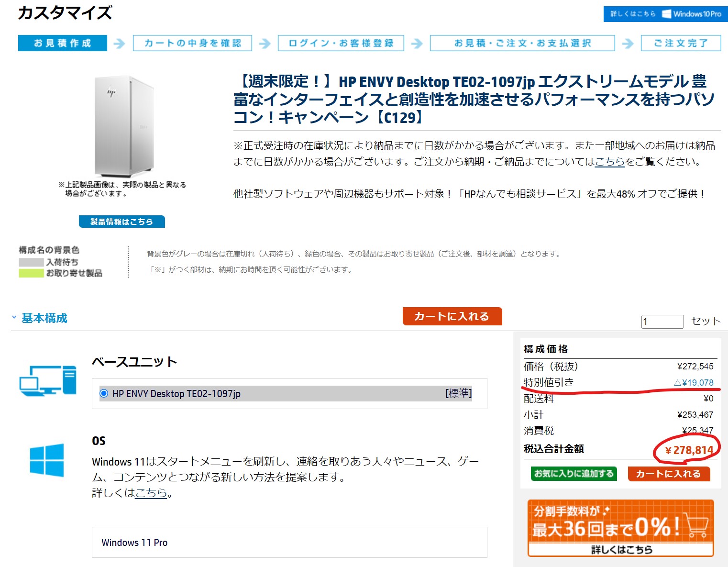This screenshot has height=567, width=728.
Task: Follow the こちら link about delivery times
Action: (610, 162)
